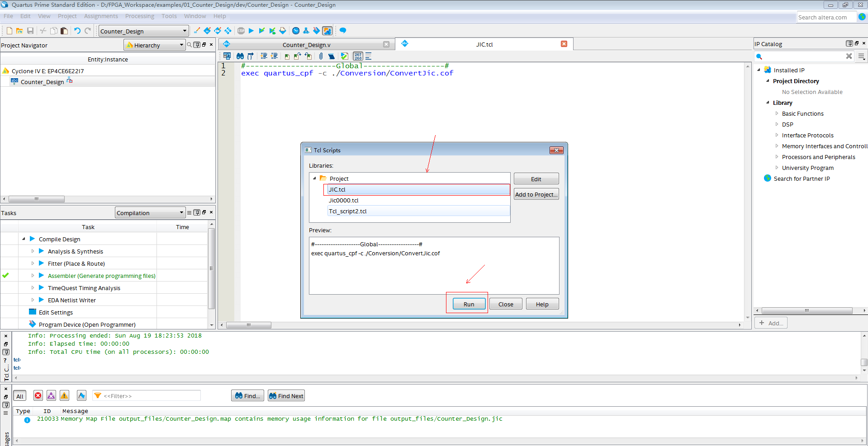The width and height of the screenshot is (868, 446).
Task: Click the Paste clipboard icon
Action: [64, 31]
